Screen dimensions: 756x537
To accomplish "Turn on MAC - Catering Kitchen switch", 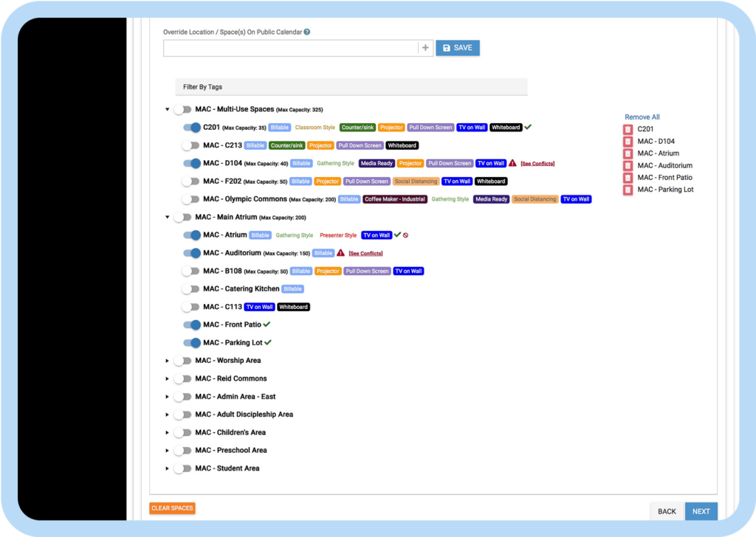I will click(192, 289).
